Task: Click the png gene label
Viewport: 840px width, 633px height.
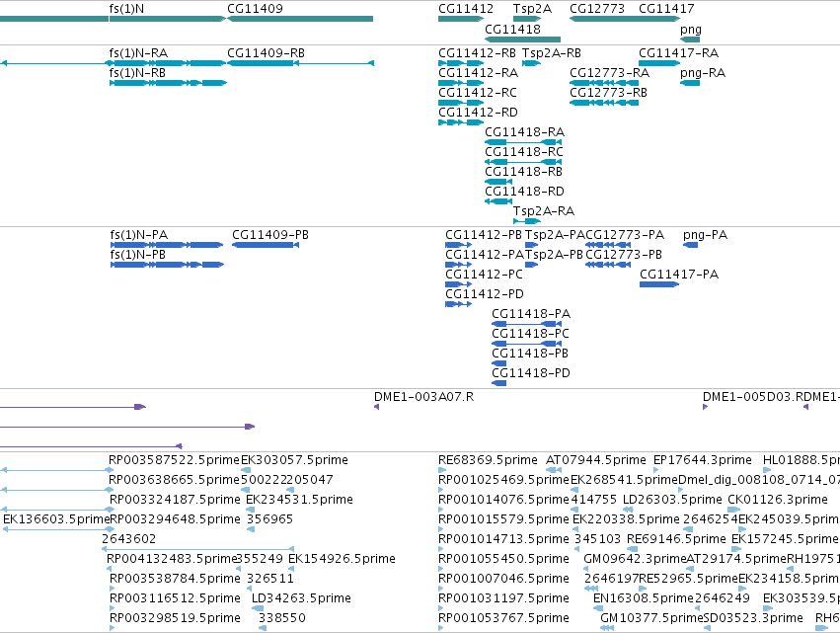Action: (x=691, y=30)
